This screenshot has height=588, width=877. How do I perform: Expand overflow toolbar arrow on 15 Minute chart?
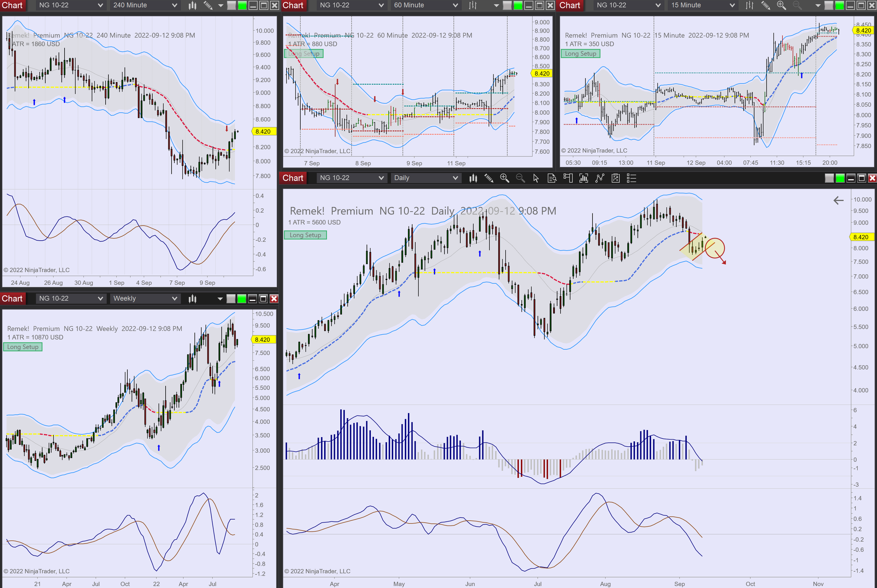point(818,5)
